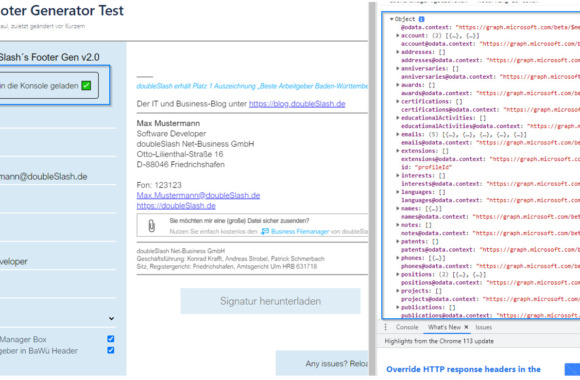Image resolution: width=580 pixels, height=380 pixels.
Task: Open the DevTools drawer three-dot menu
Action: (385, 327)
